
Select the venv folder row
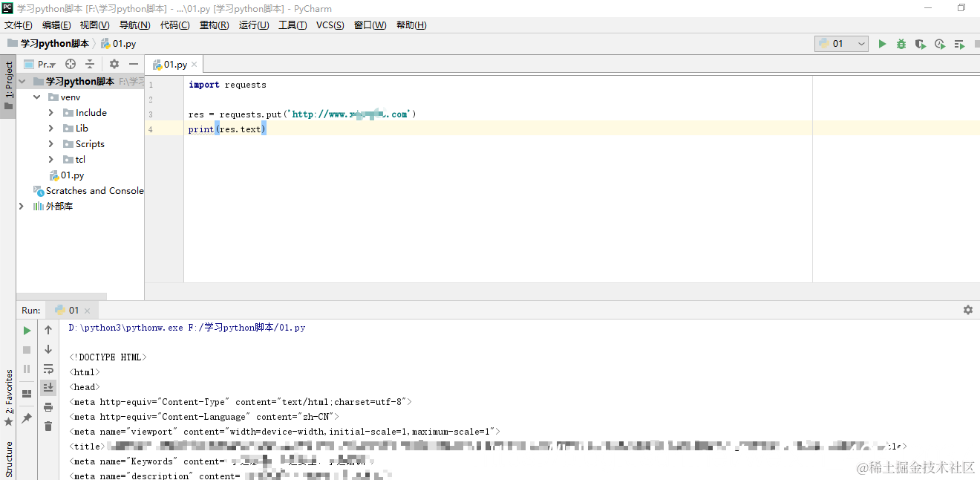(80, 97)
